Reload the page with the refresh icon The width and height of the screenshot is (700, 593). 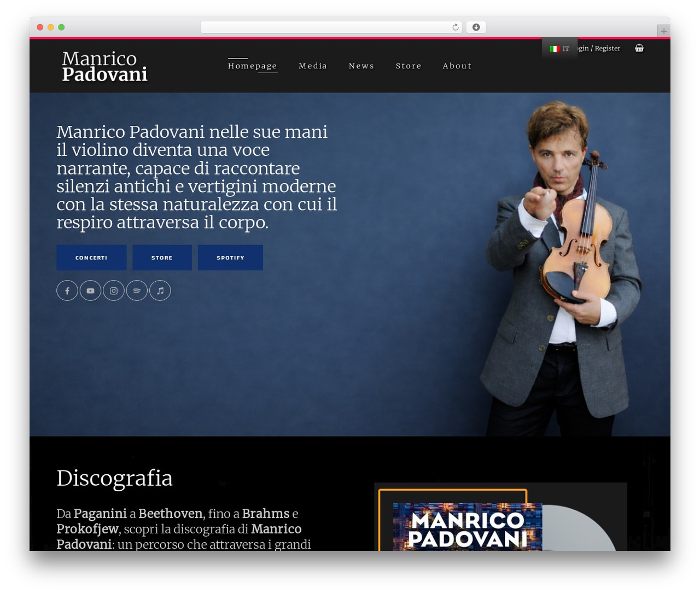(456, 27)
